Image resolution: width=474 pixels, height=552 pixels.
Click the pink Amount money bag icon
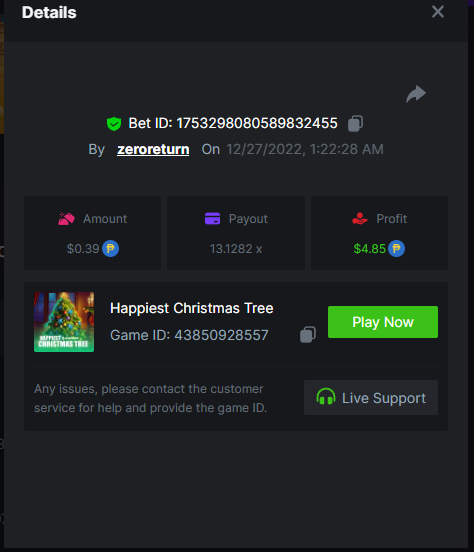coord(66,219)
